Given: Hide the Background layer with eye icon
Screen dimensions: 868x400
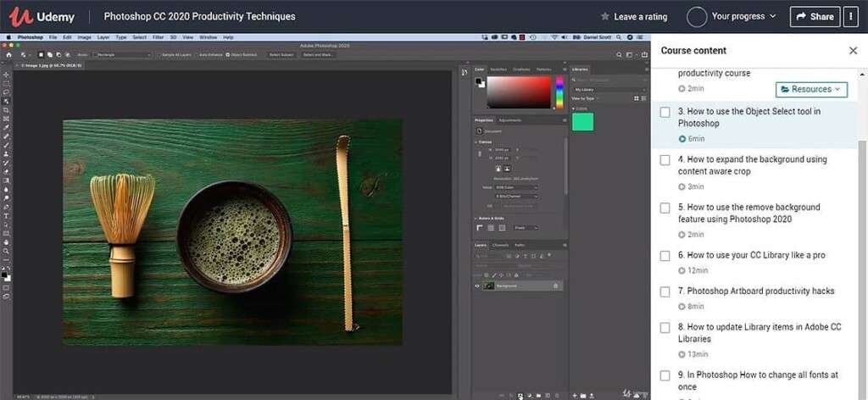Looking at the screenshot, I should click(477, 286).
